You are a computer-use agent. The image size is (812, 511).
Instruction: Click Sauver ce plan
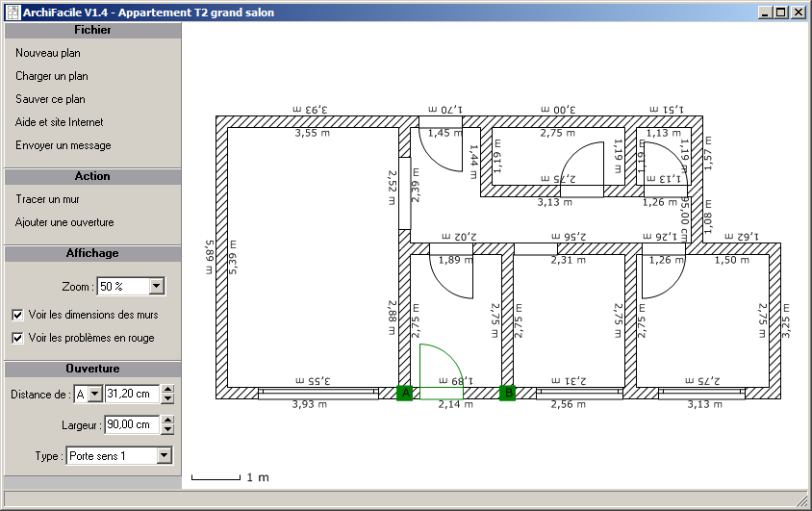(50, 99)
